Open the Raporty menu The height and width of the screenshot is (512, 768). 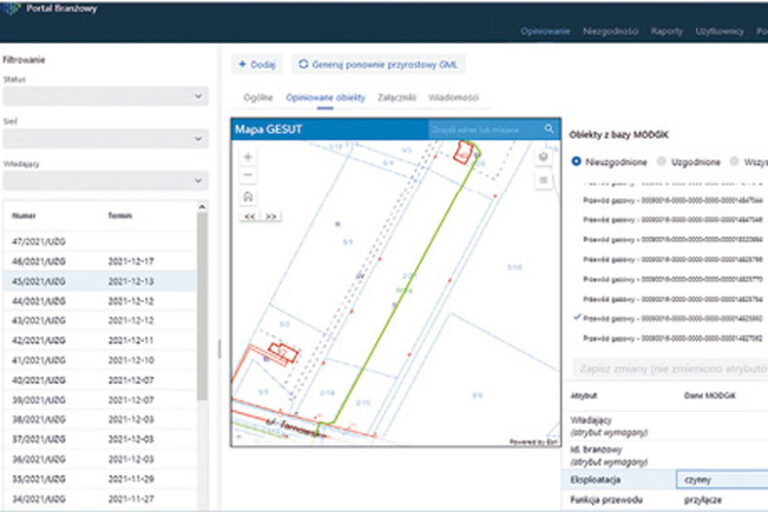click(x=664, y=31)
